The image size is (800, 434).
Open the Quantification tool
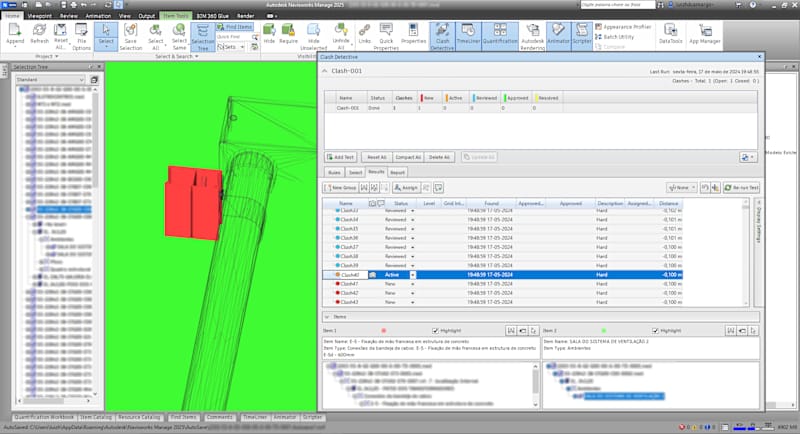[x=500, y=35]
